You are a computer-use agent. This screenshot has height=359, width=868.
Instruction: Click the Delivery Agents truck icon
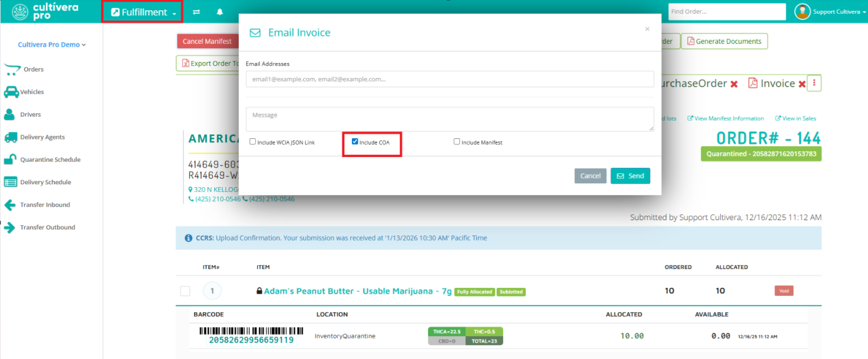pyautogui.click(x=10, y=137)
